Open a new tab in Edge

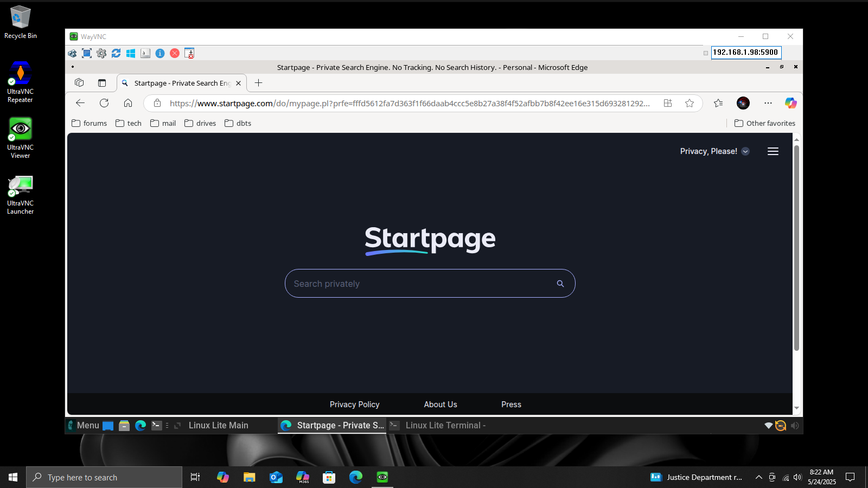click(259, 83)
